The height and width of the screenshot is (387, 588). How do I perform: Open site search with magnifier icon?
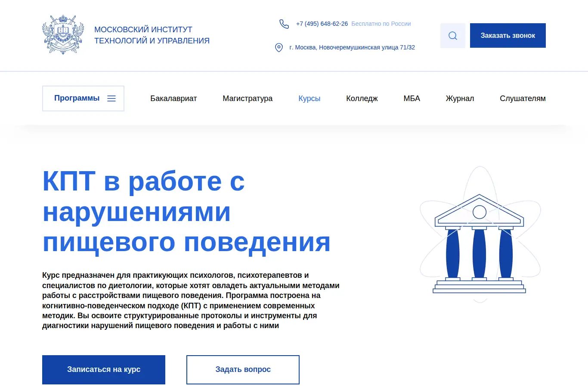pyautogui.click(x=453, y=36)
